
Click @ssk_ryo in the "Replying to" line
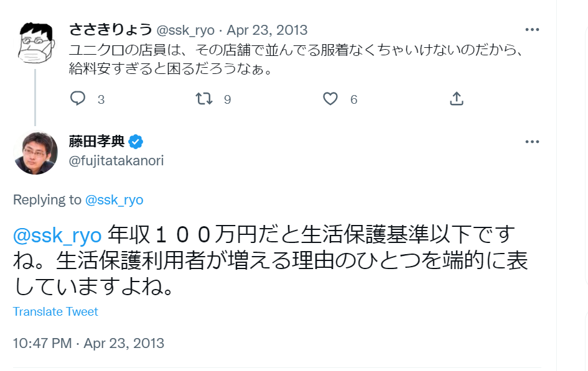(x=114, y=199)
